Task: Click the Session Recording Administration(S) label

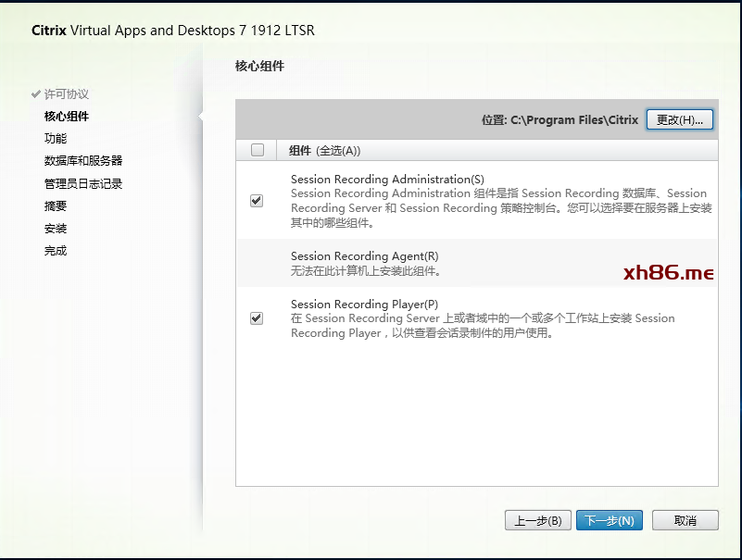Action: 387,179
